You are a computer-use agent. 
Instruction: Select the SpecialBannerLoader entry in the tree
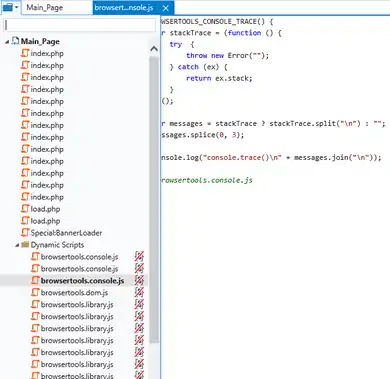[x=62, y=233]
